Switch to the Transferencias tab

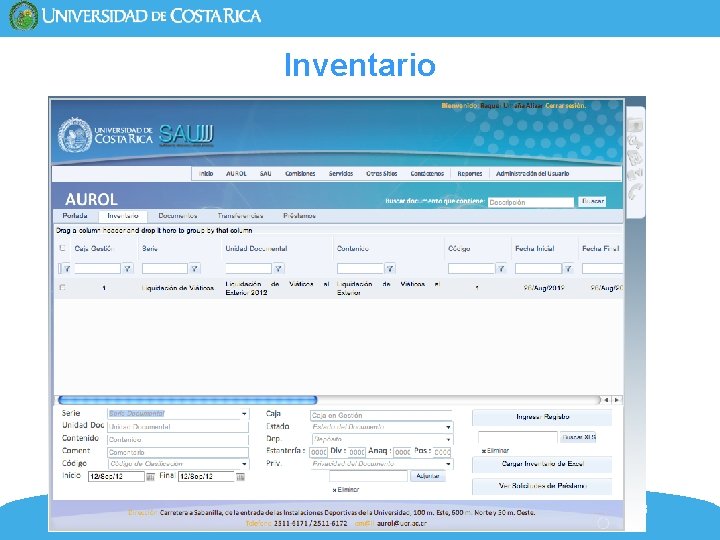pyautogui.click(x=240, y=216)
